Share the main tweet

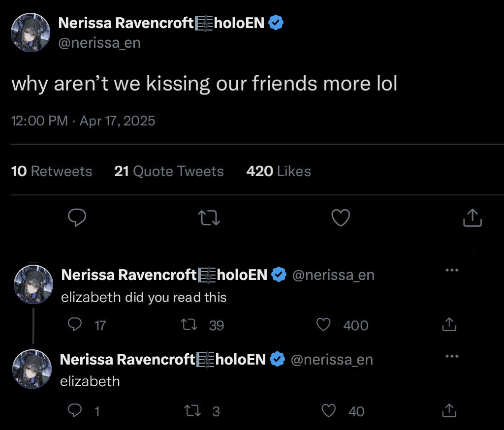pyautogui.click(x=472, y=217)
